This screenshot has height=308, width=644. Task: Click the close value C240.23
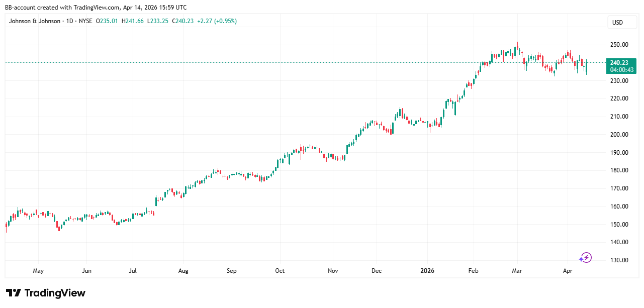pyautogui.click(x=183, y=21)
